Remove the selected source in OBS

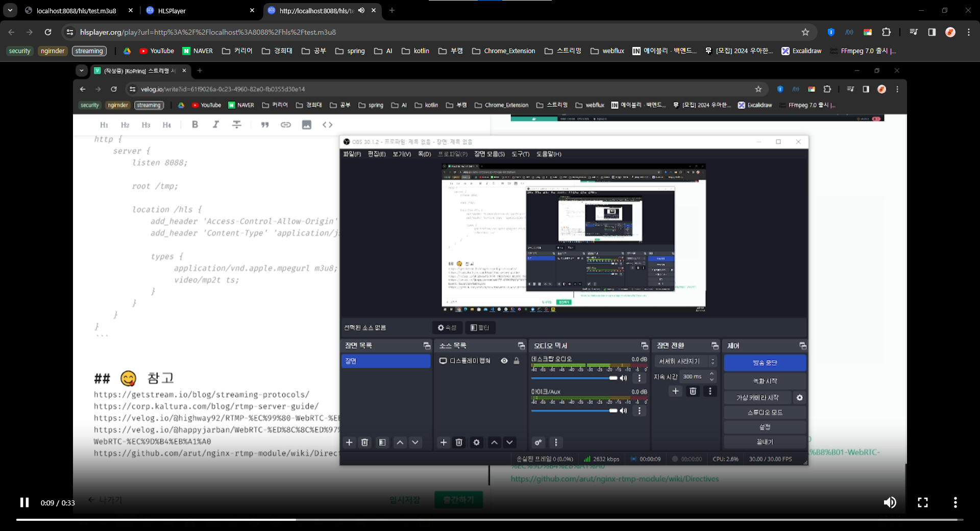coord(459,443)
